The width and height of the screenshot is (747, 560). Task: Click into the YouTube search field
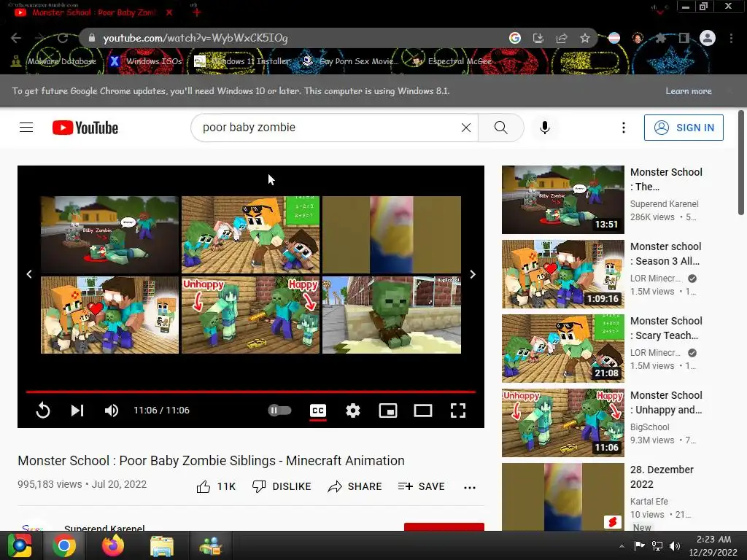click(329, 128)
